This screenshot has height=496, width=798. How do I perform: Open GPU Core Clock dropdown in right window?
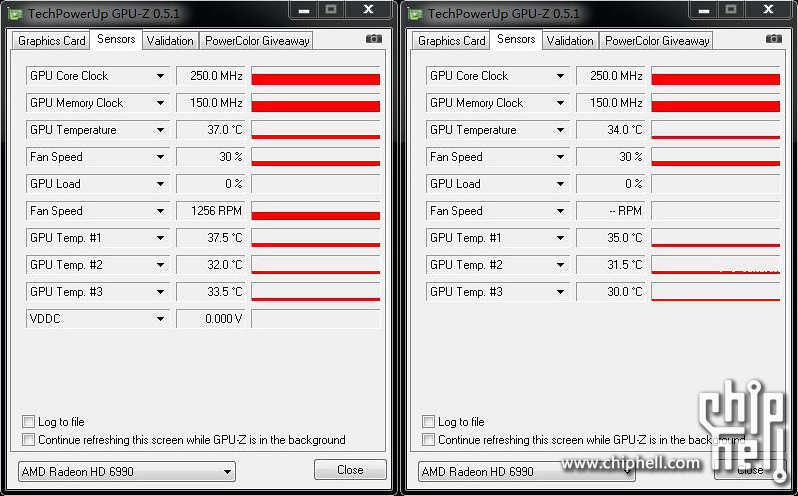click(x=498, y=76)
